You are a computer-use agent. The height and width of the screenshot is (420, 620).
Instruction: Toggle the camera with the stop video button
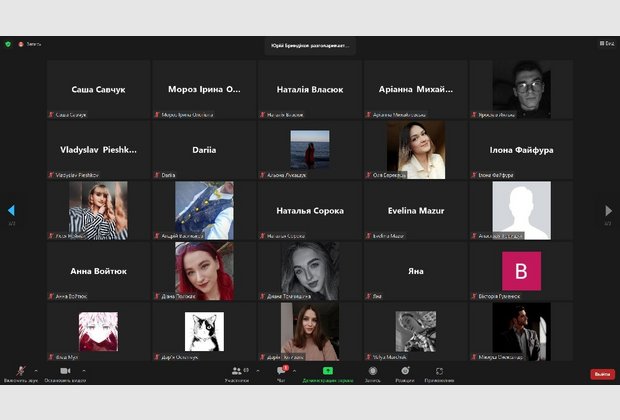(65, 371)
